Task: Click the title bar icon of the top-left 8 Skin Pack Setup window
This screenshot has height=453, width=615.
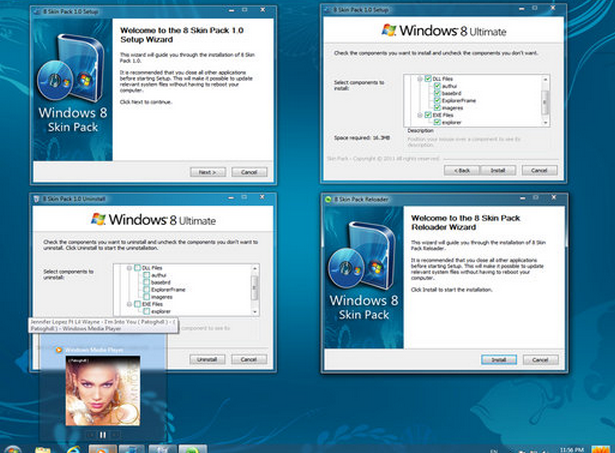Action: coord(37,12)
